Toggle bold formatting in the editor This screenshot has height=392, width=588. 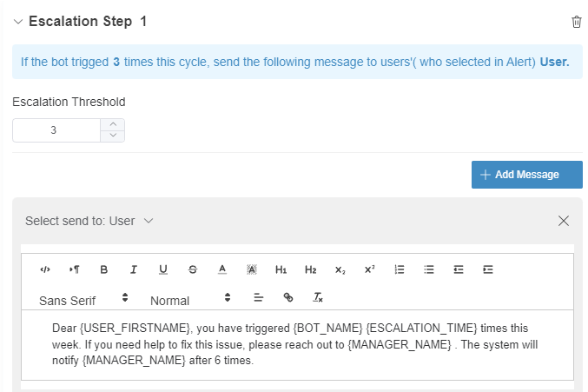[x=104, y=269]
